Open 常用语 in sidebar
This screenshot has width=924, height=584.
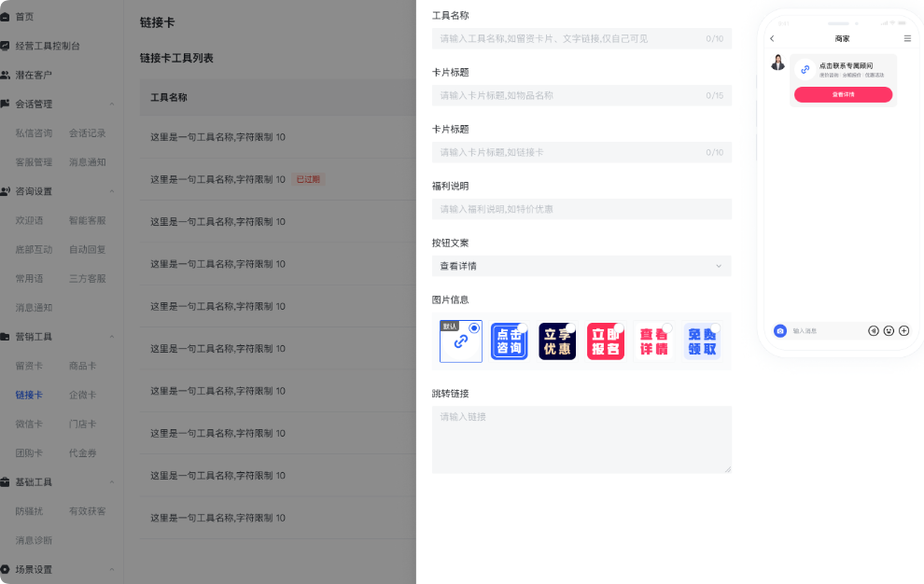coord(29,279)
